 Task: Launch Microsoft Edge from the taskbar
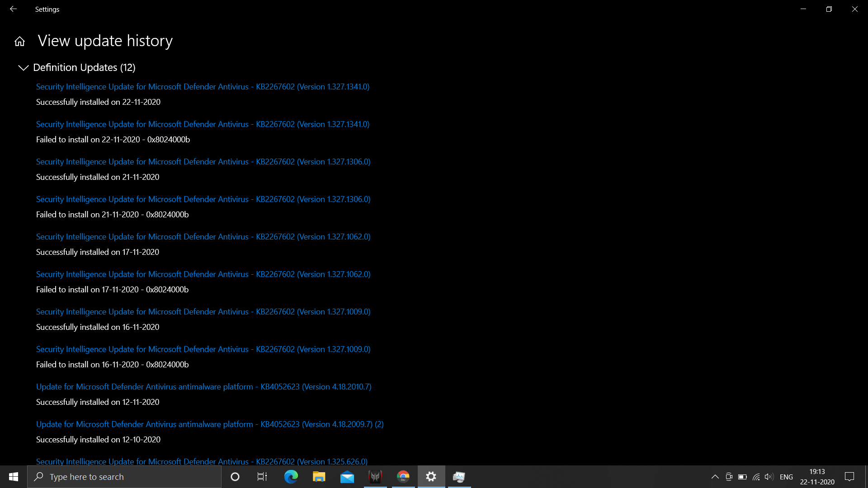tap(291, 477)
